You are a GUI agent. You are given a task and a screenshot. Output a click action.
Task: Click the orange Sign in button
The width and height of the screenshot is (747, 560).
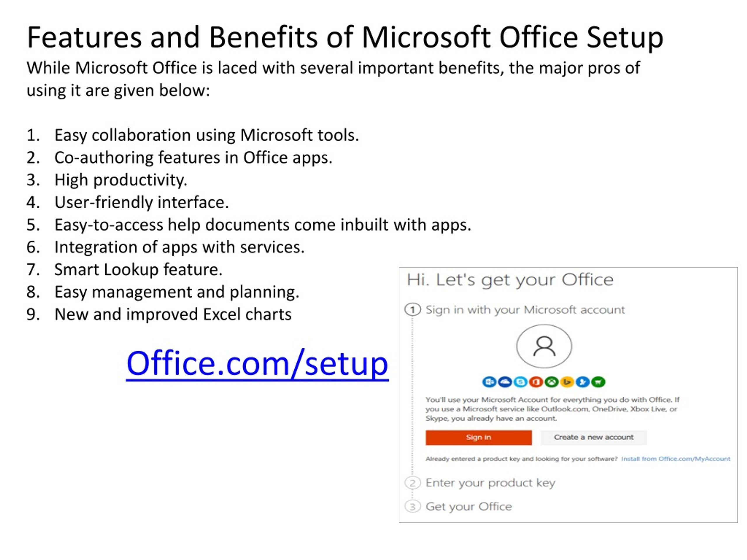479,437
